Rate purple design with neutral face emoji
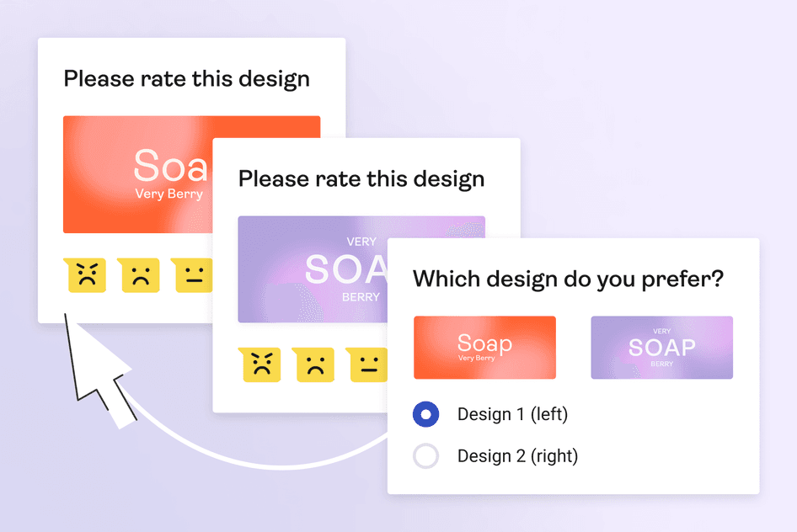Image resolution: width=797 pixels, height=532 pixels. [x=367, y=364]
